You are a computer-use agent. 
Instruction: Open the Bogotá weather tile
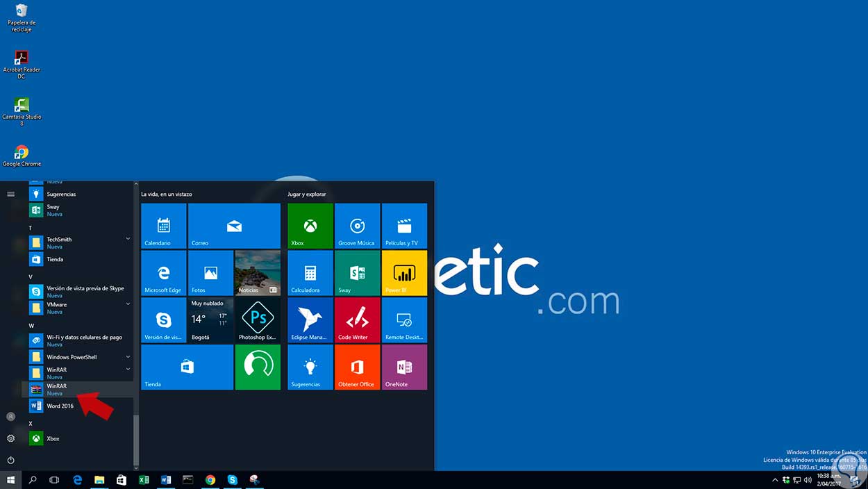(210, 320)
